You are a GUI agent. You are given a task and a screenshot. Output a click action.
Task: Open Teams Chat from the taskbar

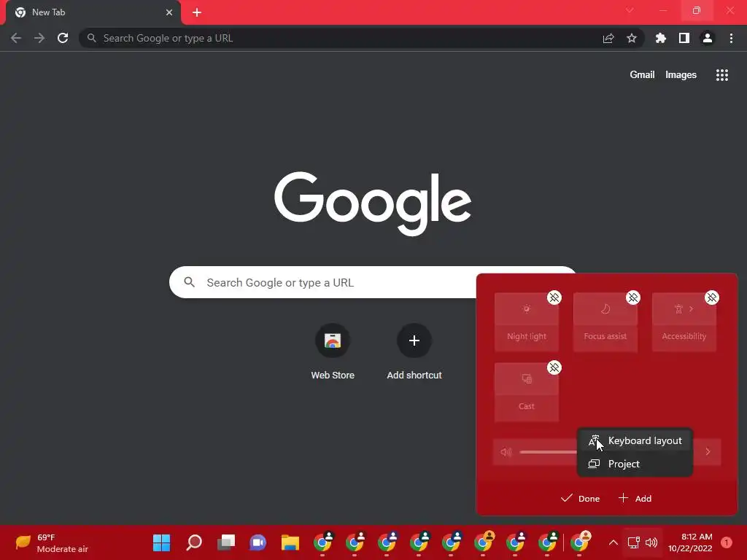point(258,542)
